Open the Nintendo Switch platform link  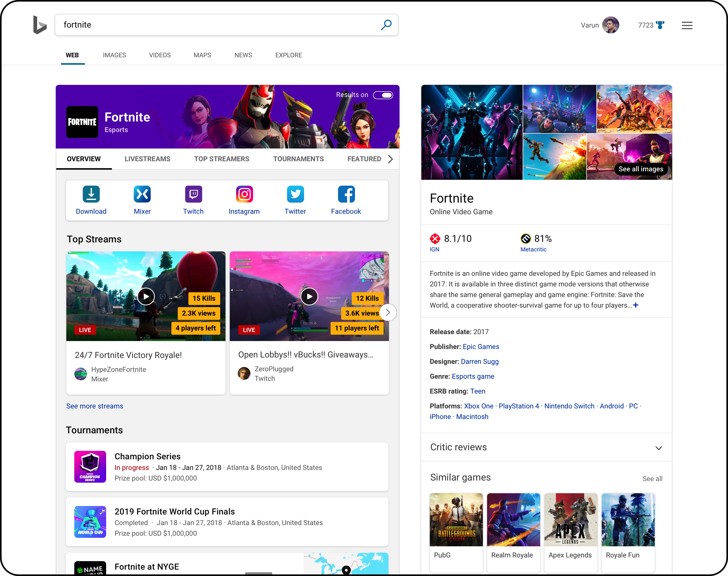click(x=569, y=406)
